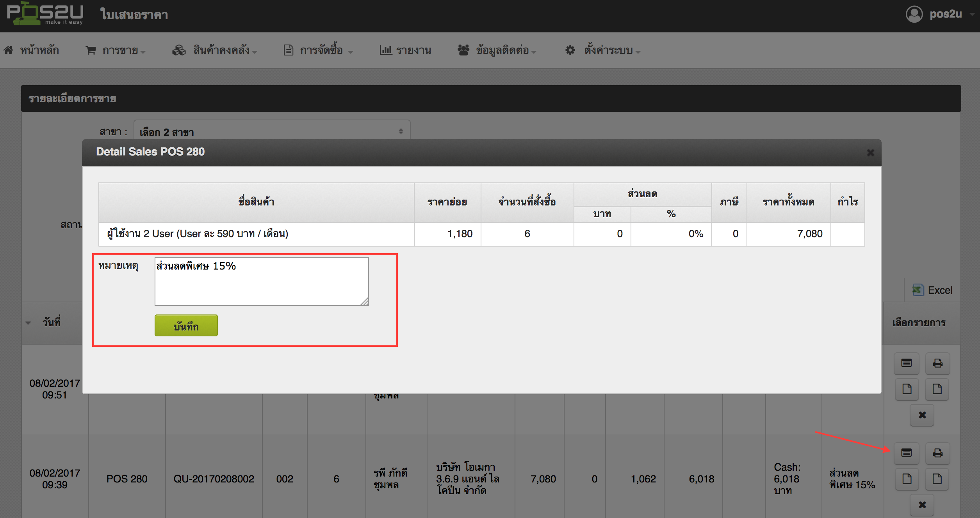
Task: Click the Excel export button
Action: [x=932, y=290]
